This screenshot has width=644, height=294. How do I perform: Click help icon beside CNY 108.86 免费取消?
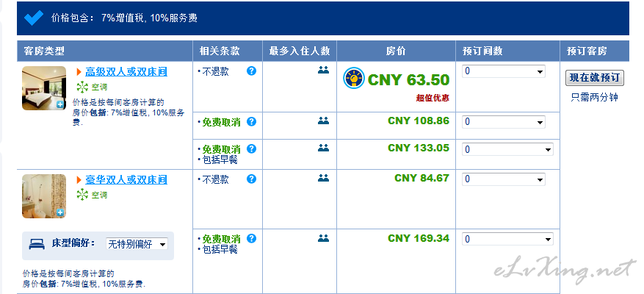point(251,121)
